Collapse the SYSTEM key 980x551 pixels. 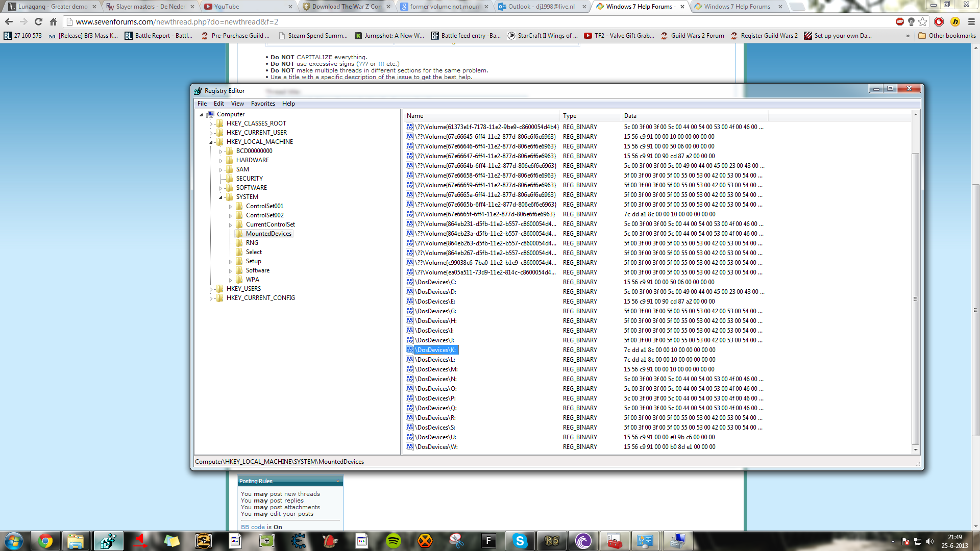click(220, 197)
